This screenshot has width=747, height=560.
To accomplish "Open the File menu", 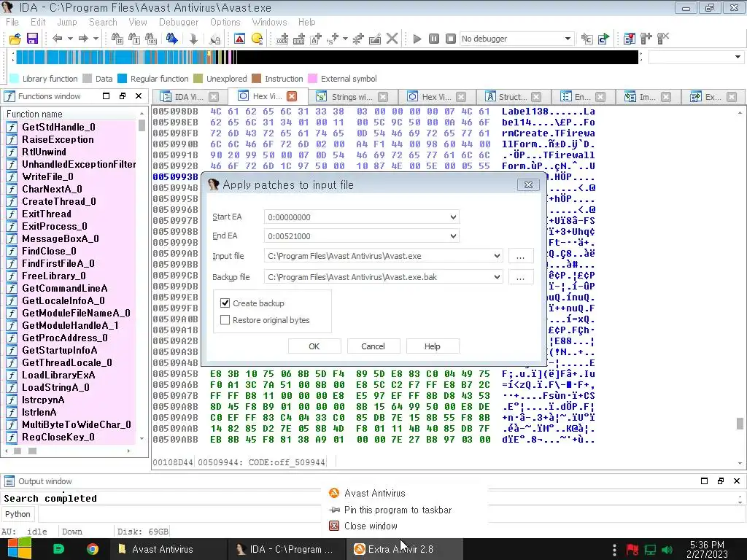I will [12, 23].
